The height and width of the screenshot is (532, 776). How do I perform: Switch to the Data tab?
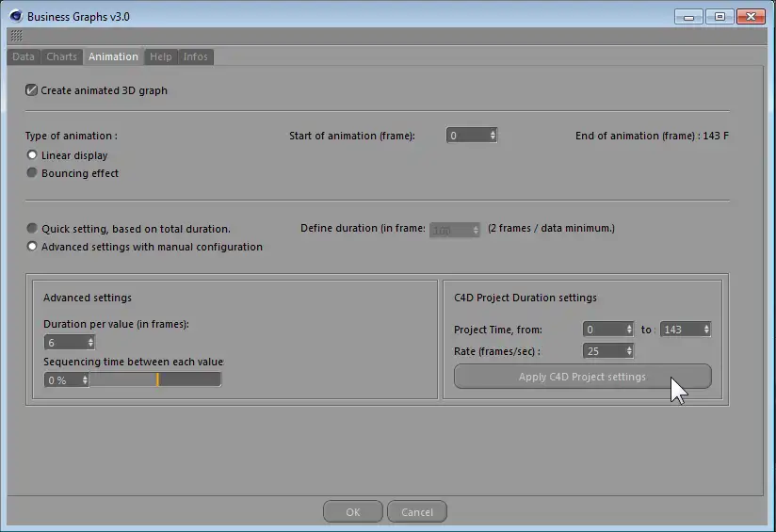[24, 56]
